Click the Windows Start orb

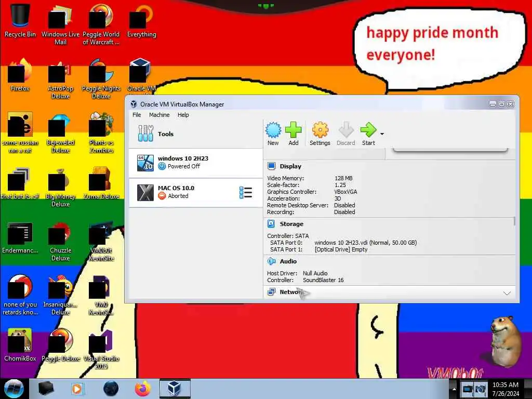(x=14, y=389)
